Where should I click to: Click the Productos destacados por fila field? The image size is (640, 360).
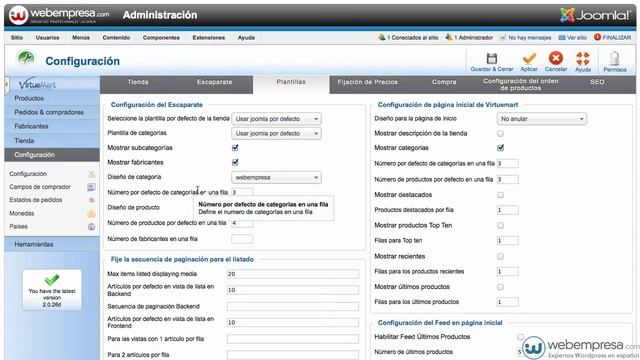click(x=508, y=210)
